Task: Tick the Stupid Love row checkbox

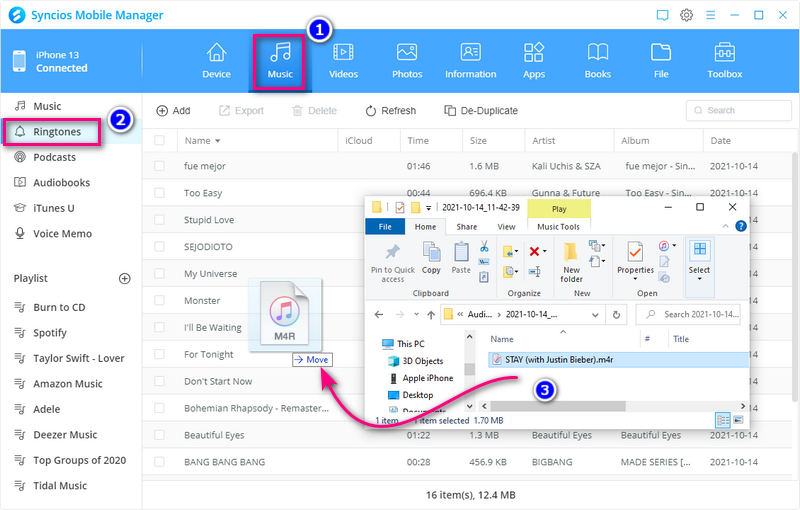Action: 159,219
